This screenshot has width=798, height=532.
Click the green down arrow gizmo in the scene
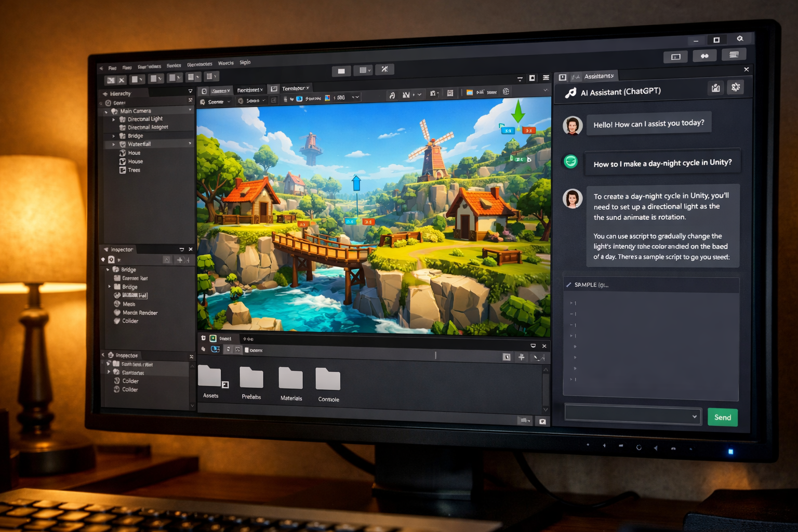pos(518,111)
